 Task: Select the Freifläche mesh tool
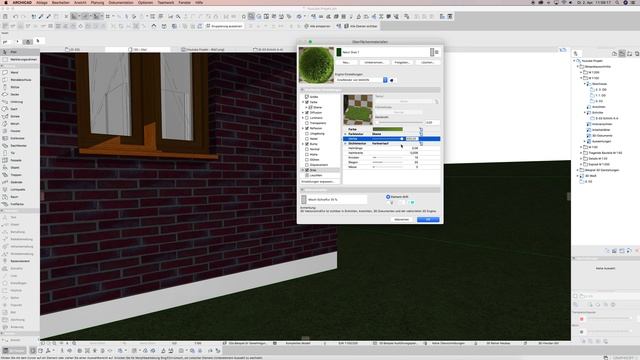click(x=19, y=204)
